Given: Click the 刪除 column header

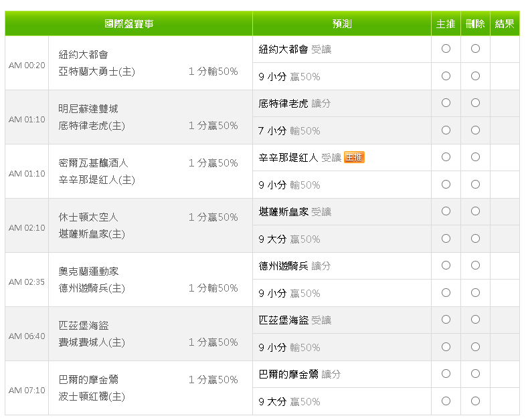Looking at the screenshot, I should tap(475, 24).
